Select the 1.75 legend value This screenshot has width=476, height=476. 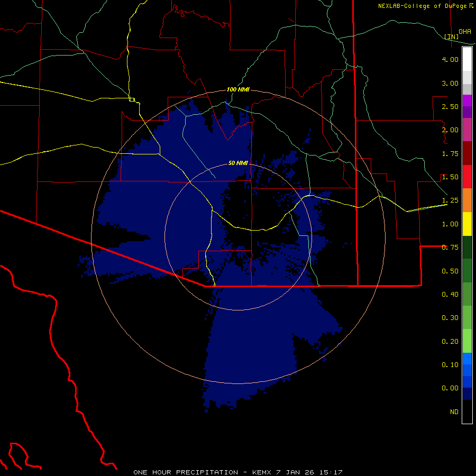point(450,153)
